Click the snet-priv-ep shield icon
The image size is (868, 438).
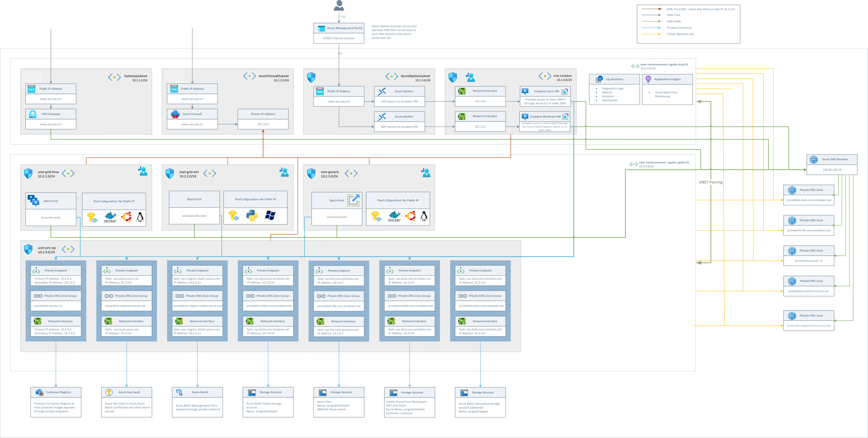28,250
